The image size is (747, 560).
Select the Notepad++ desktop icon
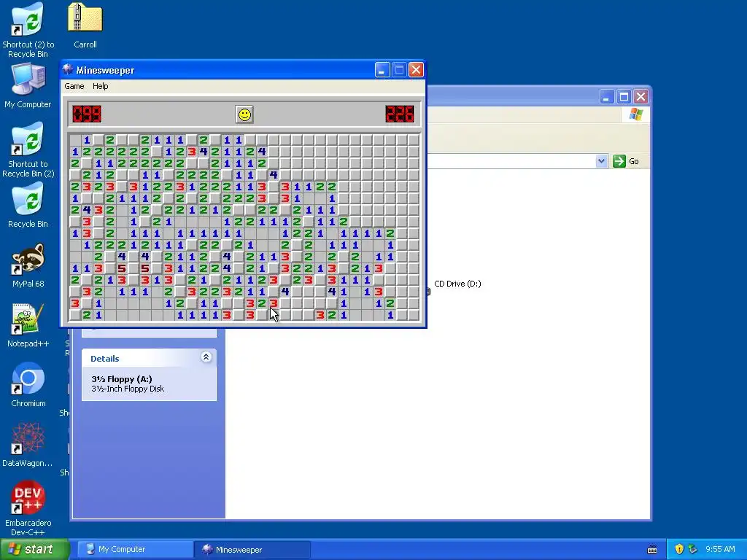(x=28, y=325)
